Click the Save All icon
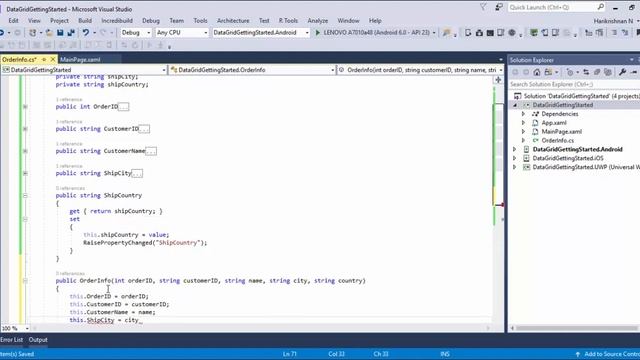Screen dimensions: 640x360 (x=71, y=32)
